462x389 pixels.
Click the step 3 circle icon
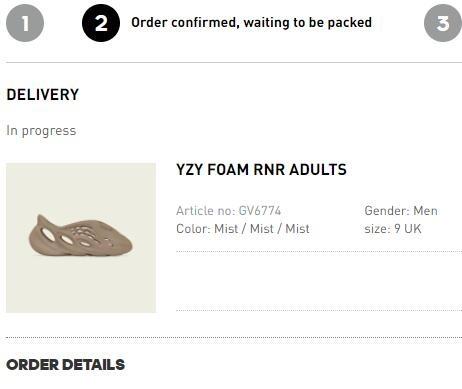443,23
